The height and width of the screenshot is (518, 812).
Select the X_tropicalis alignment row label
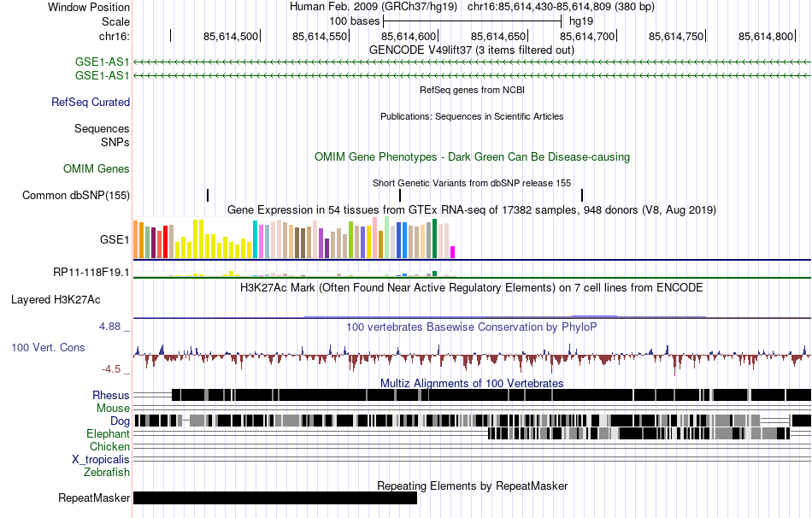coord(101,460)
